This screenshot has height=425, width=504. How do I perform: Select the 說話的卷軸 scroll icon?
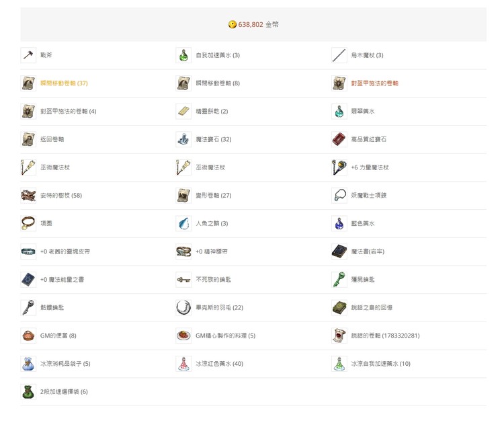pos(339,336)
